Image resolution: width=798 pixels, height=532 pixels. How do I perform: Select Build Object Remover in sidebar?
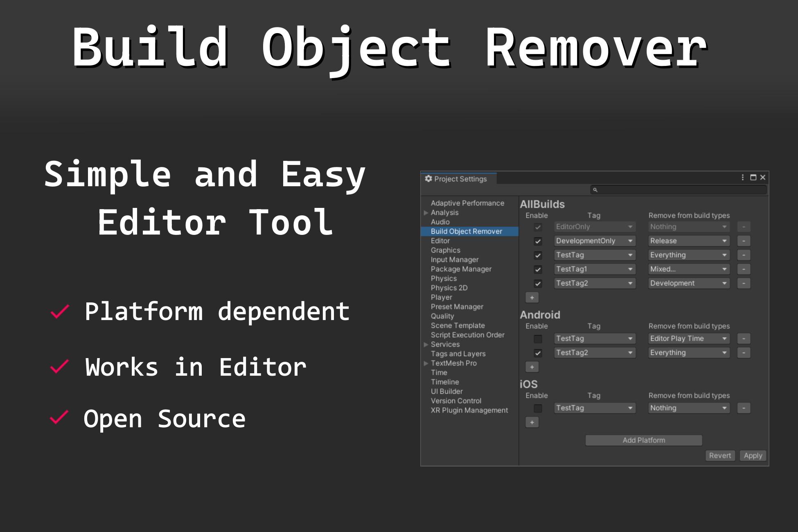[470, 232]
